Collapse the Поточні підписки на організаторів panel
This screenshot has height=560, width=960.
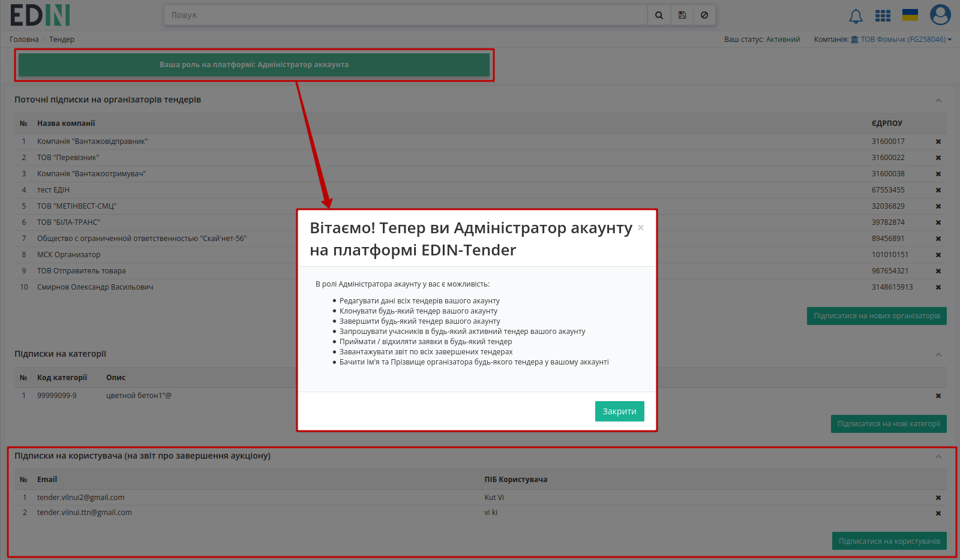(938, 100)
